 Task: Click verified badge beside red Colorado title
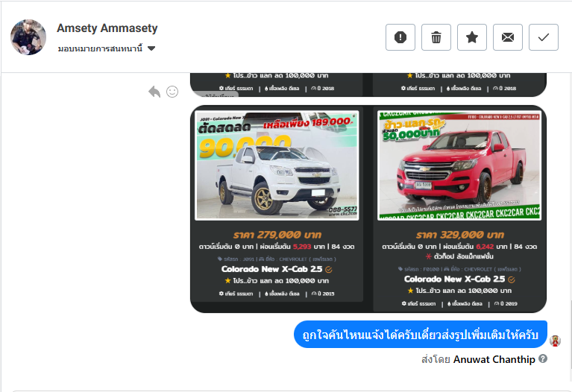click(512, 280)
